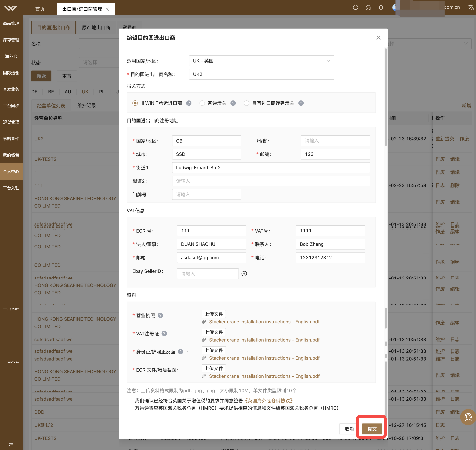Click the WINIT logo icon
Viewport: 476px width, 450px height.
[11, 8]
